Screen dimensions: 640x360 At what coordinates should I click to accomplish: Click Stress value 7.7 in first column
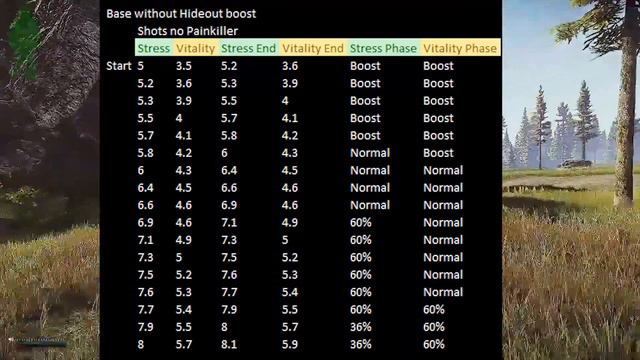coord(145,310)
